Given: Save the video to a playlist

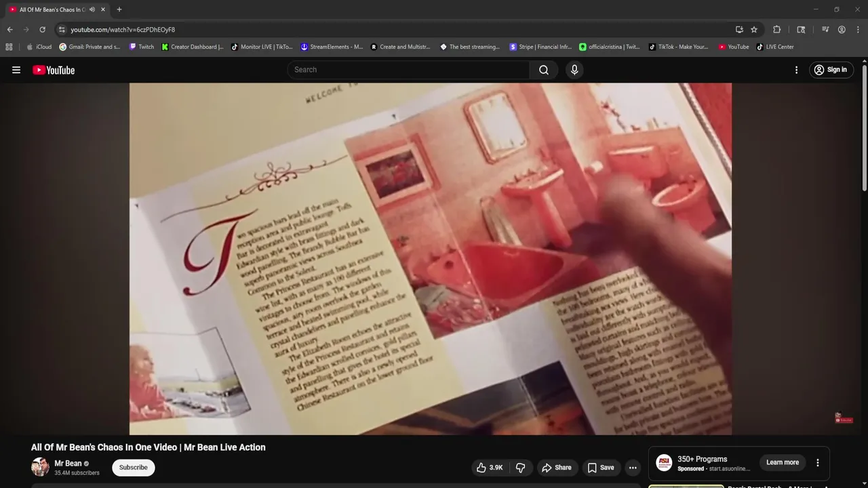Looking at the screenshot, I should coord(601,468).
